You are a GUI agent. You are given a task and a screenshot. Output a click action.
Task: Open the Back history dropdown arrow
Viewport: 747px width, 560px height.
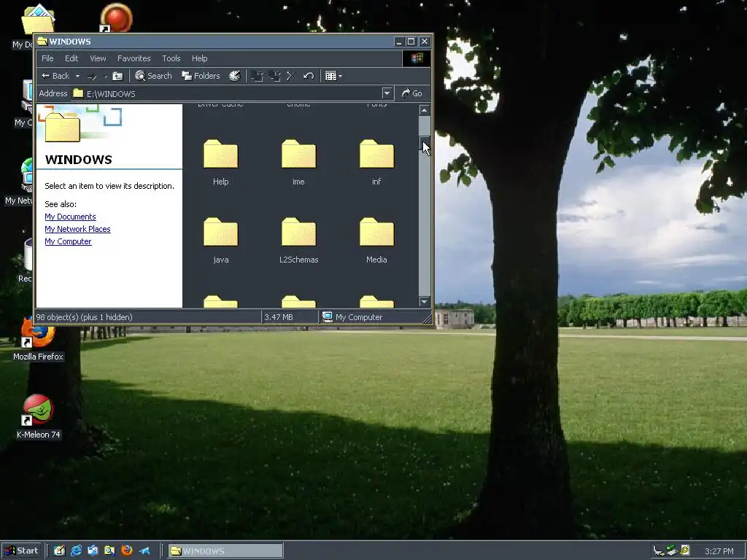coord(77,76)
